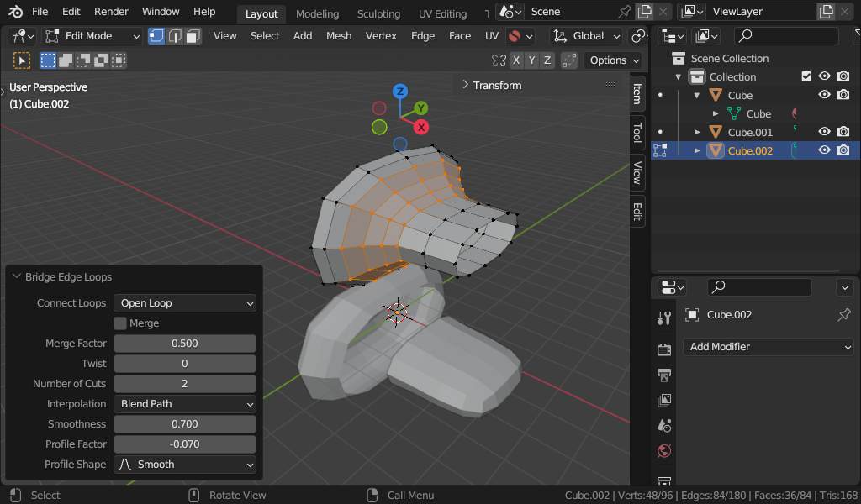The height and width of the screenshot is (504, 861).
Task: Click the outliner search field
Action: (786, 36)
